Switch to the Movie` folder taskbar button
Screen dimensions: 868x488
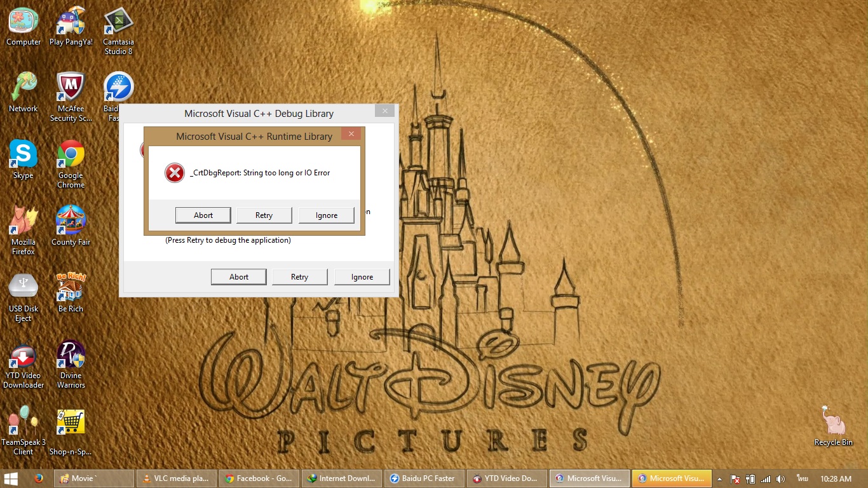[95, 478]
